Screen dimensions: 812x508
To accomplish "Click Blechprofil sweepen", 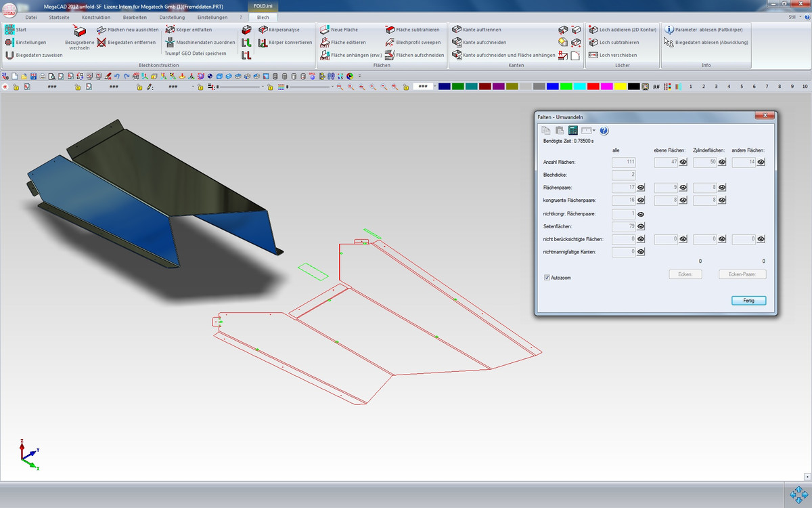I will tap(413, 42).
